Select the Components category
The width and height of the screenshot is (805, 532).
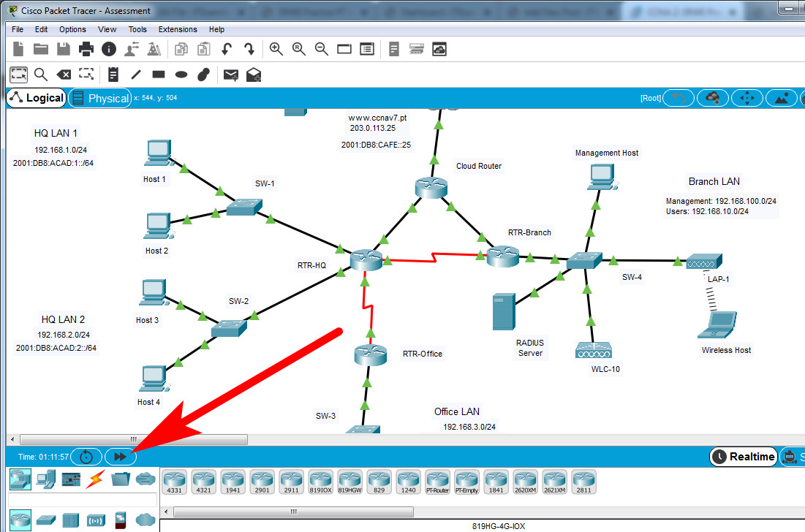71,479
